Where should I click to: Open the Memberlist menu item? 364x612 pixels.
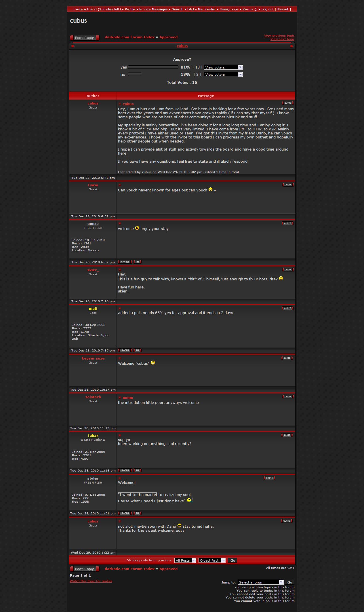pos(207,9)
